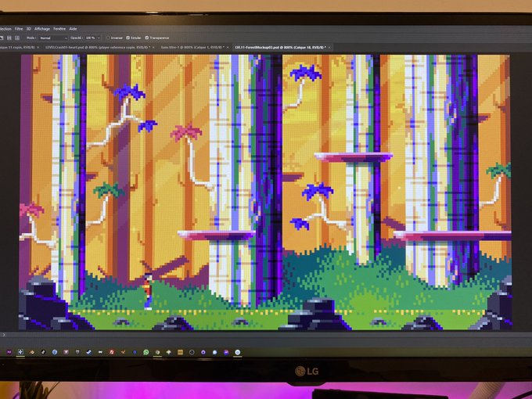This screenshot has height=399, width=532.
Task: Open Steam from the taskbar
Action: [89, 352]
